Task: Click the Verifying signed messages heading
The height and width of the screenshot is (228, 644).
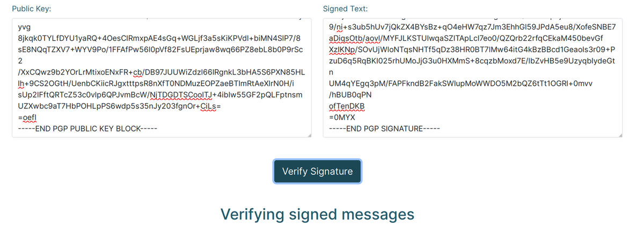Action: (x=317, y=214)
